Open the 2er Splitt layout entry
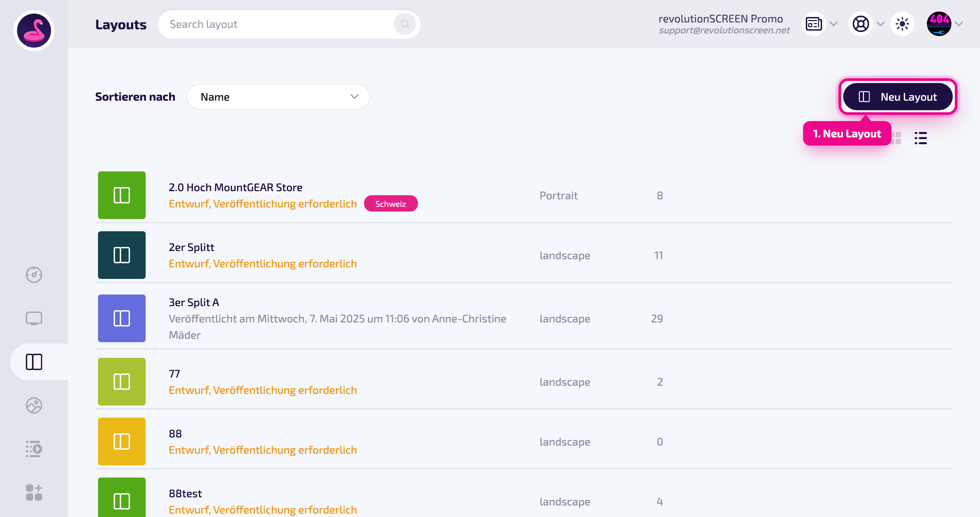The height and width of the screenshot is (517, 980). pyautogui.click(x=523, y=255)
